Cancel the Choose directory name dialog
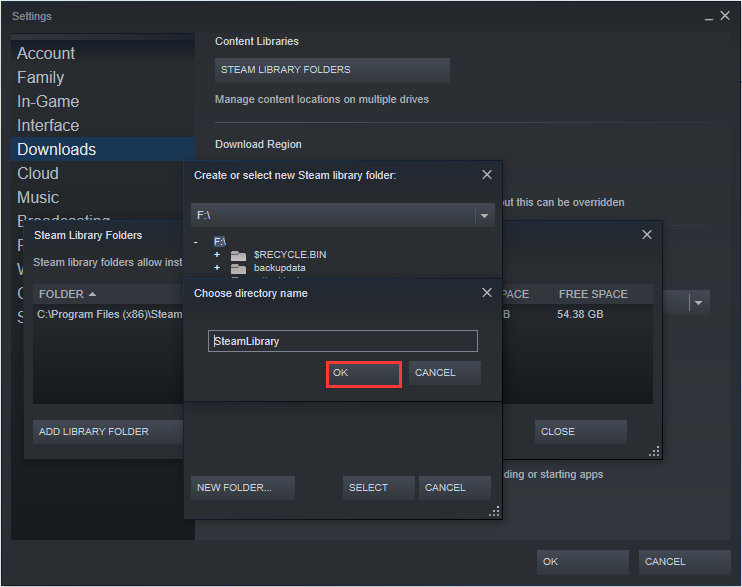This screenshot has width=742, height=587. (444, 373)
